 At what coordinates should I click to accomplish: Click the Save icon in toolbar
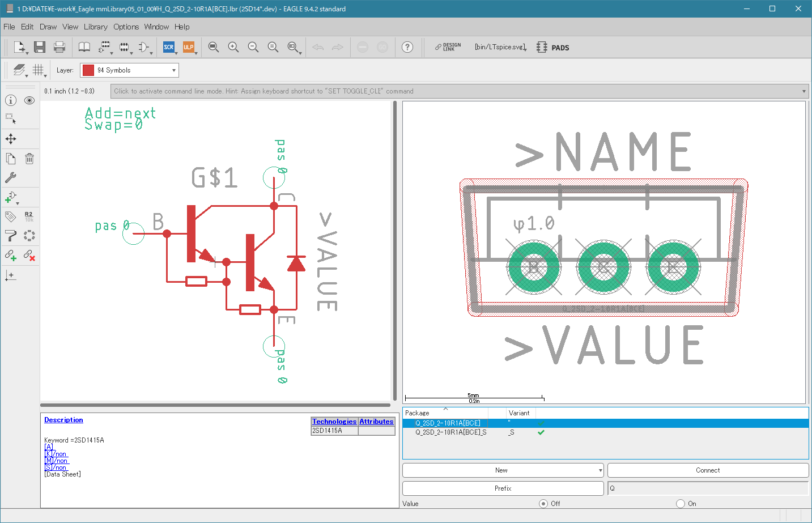(x=39, y=47)
